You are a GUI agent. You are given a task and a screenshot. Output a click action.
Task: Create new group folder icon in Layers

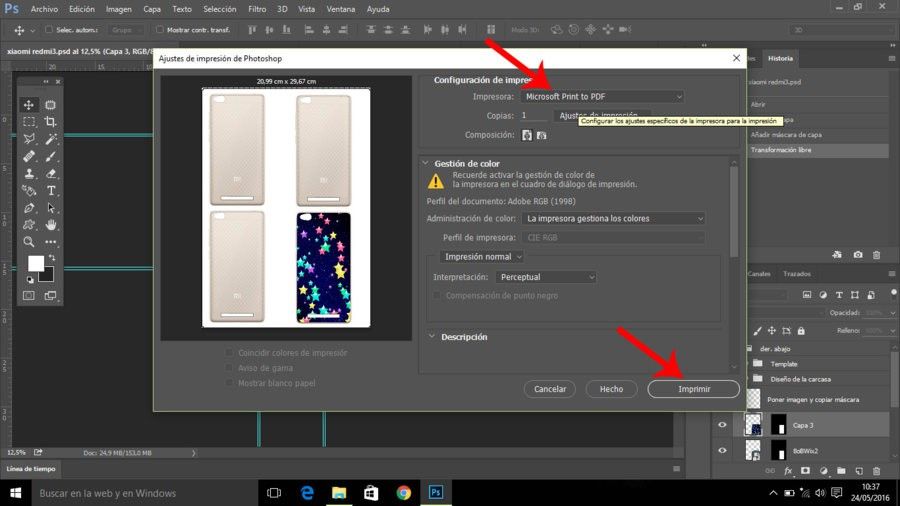click(x=841, y=471)
